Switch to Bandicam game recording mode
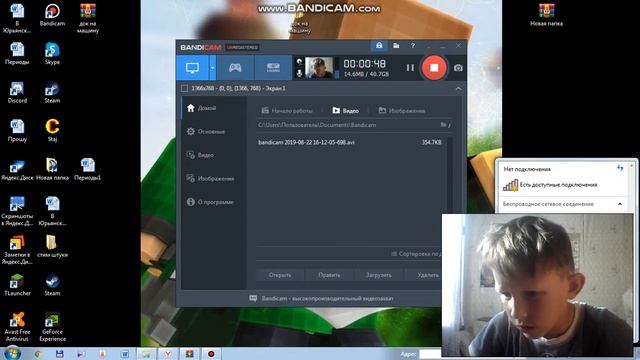 coord(235,68)
